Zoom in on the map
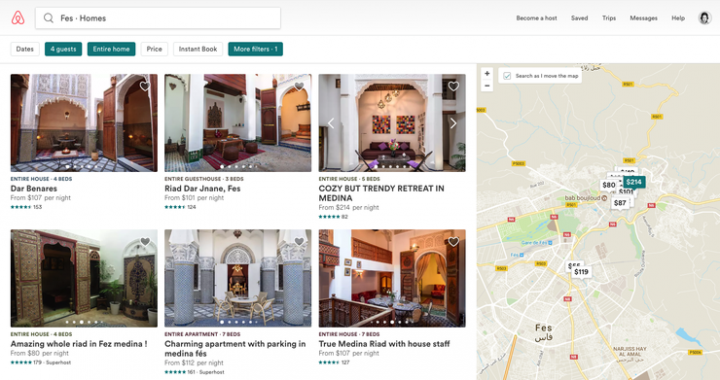Image resolution: width=720 pixels, height=380 pixels. tap(487, 73)
